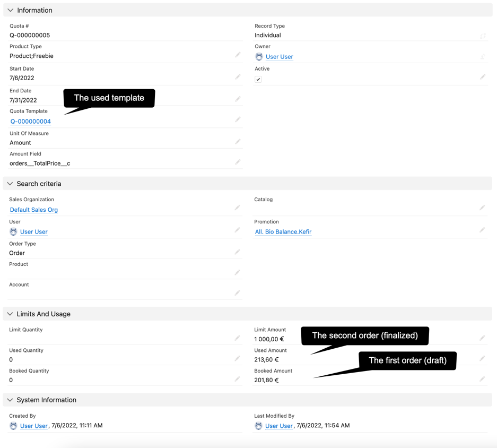Click the edit pencil beside Quota Template
Viewport: 497px width, 448px height.
coord(238,119)
